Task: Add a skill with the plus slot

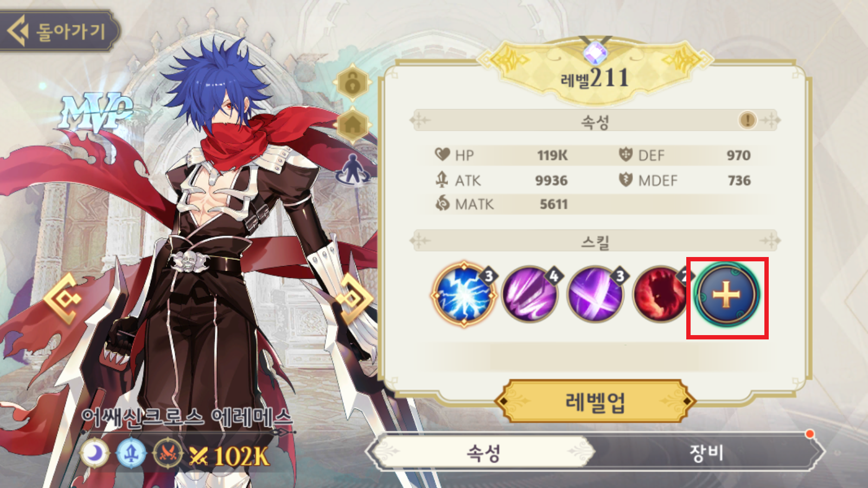Action: click(x=726, y=296)
